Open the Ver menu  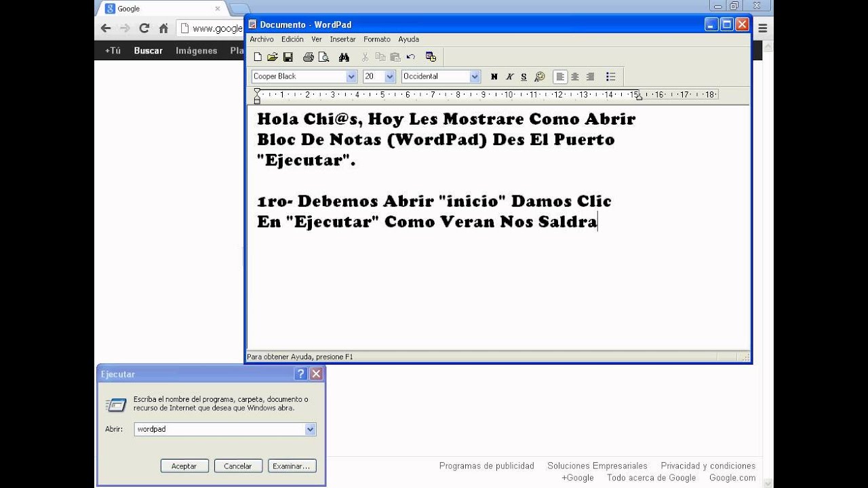pyautogui.click(x=317, y=39)
